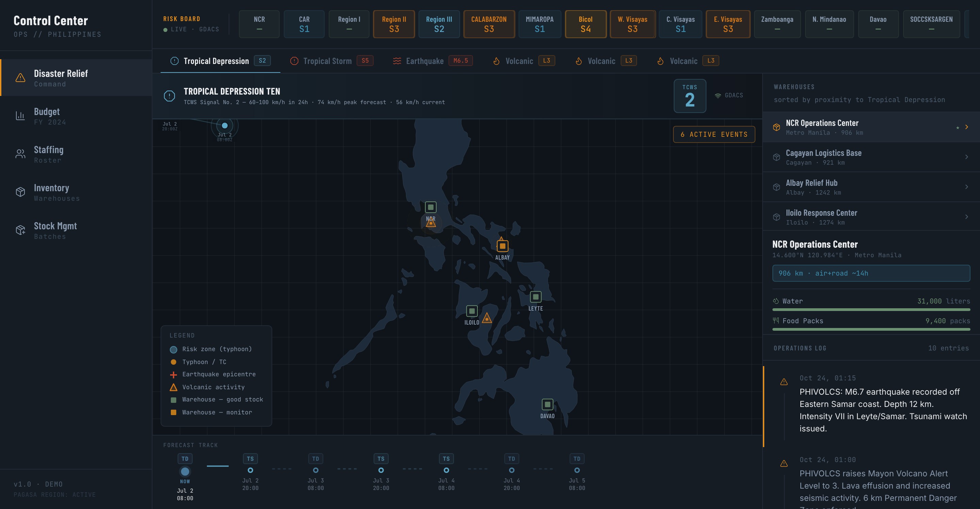Open Inventory Warehouses section
Viewport: 980px width, 509px height.
[x=76, y=192]
